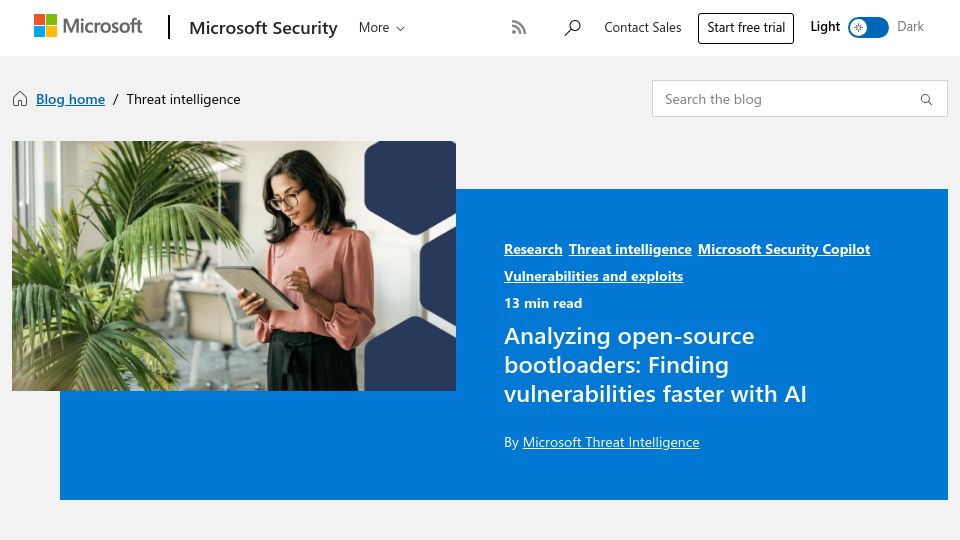Open the Microsoft Security Copilot category link

click(x=784, y=249)
